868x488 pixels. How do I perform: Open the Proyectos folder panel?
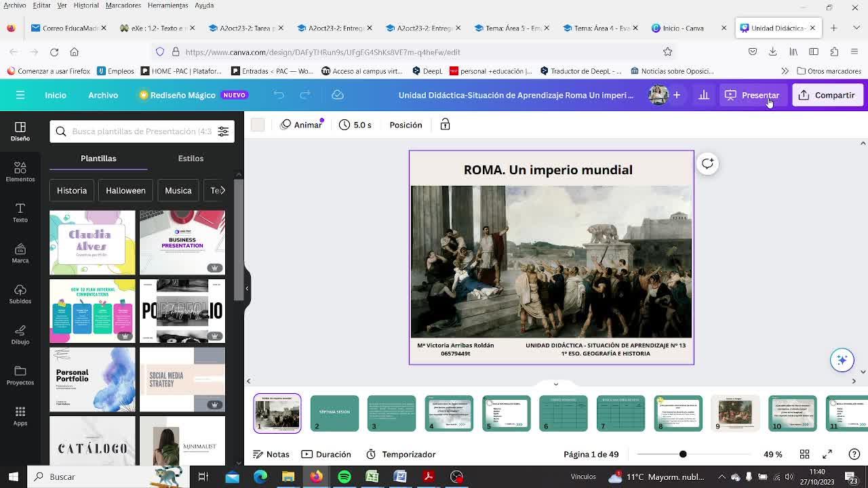(x=20, y=375)
